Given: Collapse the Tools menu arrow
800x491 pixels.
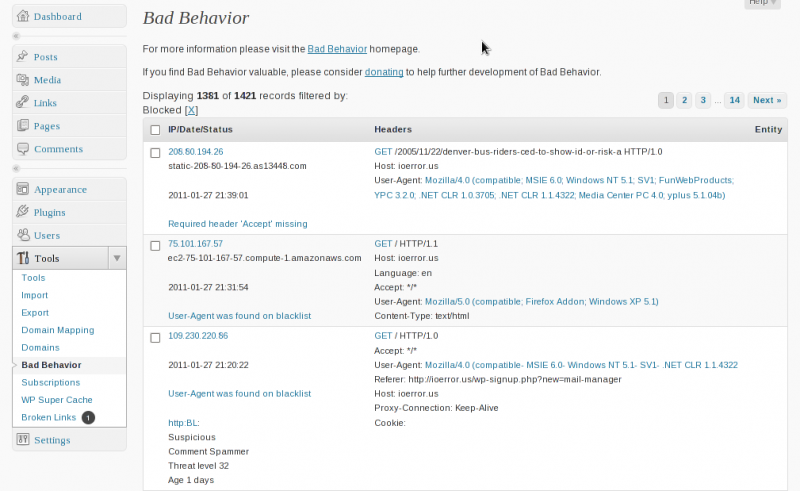Looking at the screenshot, I should click(x=117, y=258).
